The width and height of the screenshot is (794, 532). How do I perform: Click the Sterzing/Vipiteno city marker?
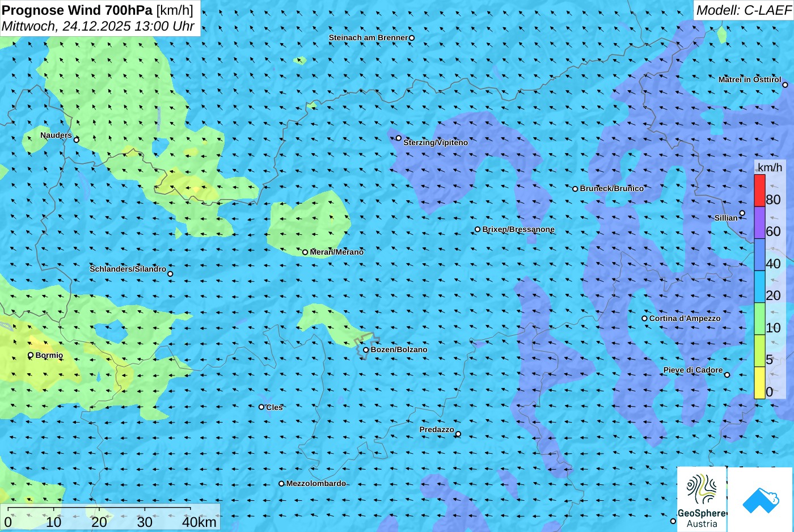pos(399,138)
